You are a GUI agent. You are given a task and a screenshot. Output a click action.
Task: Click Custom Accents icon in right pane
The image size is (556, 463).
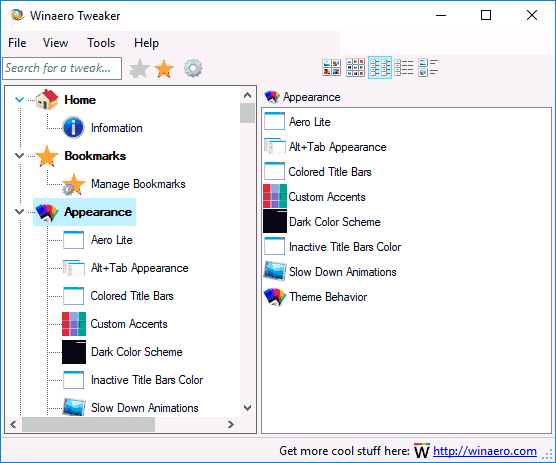coord(275,196)
